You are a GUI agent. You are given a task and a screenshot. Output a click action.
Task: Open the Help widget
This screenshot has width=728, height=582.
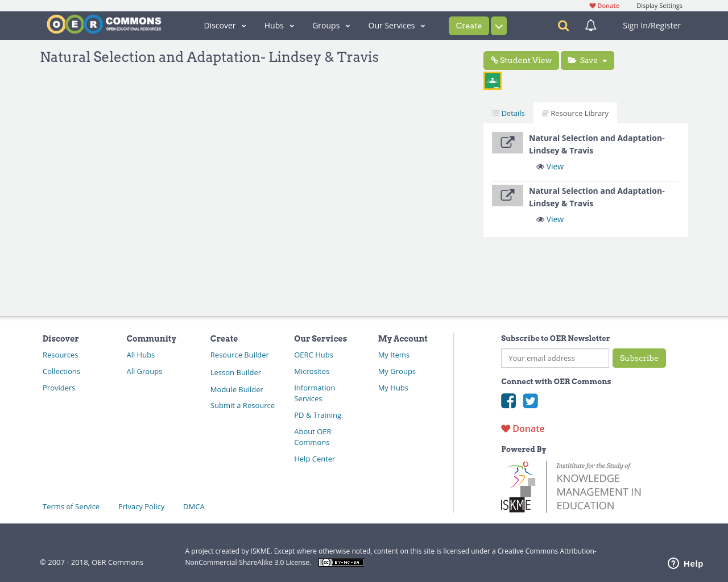click(685, 563)
